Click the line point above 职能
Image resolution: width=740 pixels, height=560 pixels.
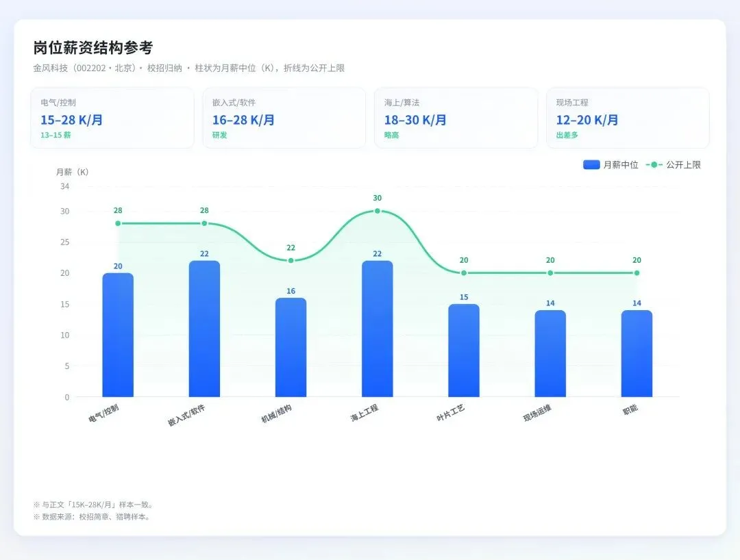coord(637,273)
